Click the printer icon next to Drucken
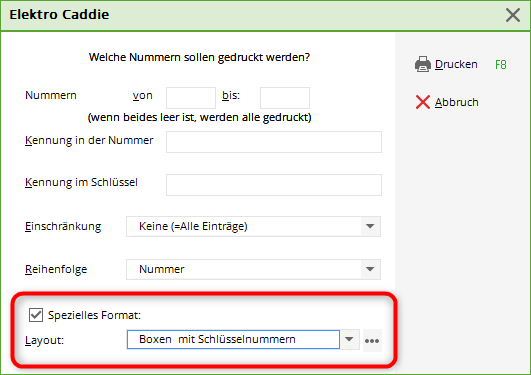The width and height of the screenshot is (531, 375). click(423, 64)
